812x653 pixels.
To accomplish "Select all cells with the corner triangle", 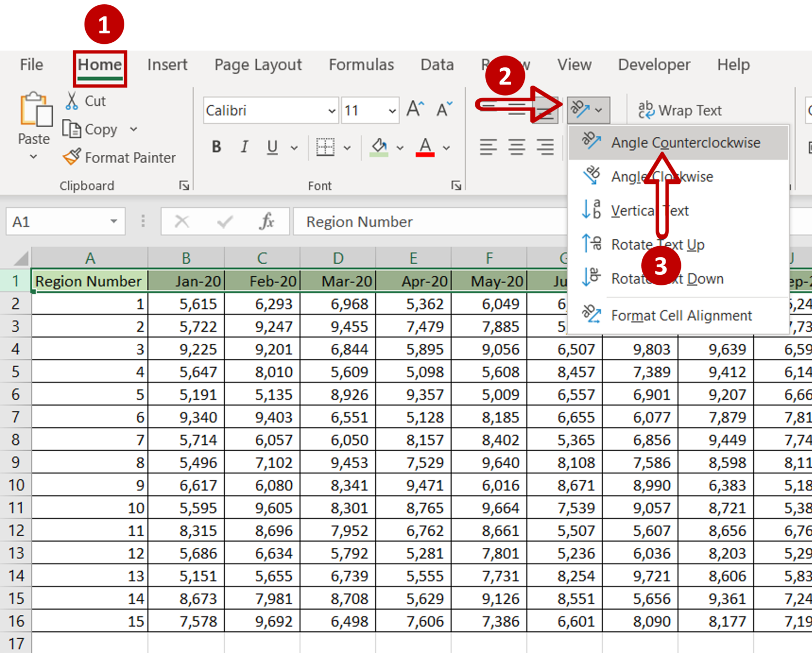I will tap(20, 258).
